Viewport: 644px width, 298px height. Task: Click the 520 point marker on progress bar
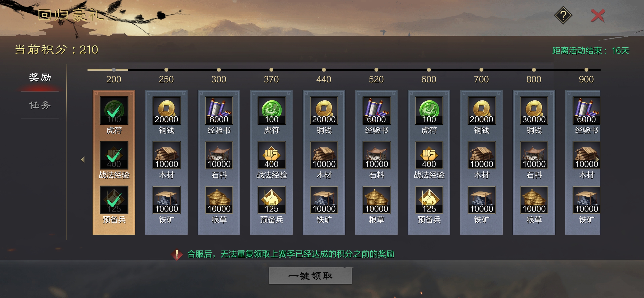pos(376,70)
